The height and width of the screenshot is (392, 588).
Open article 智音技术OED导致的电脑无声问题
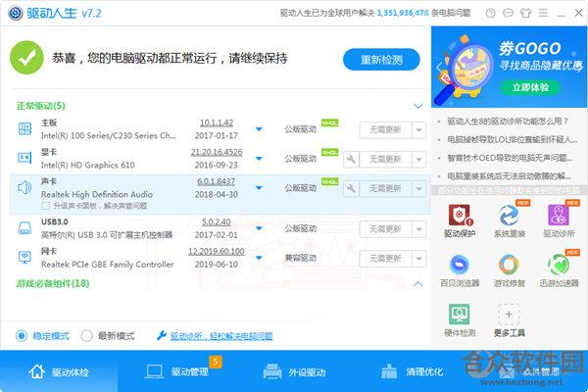(510, 158)
